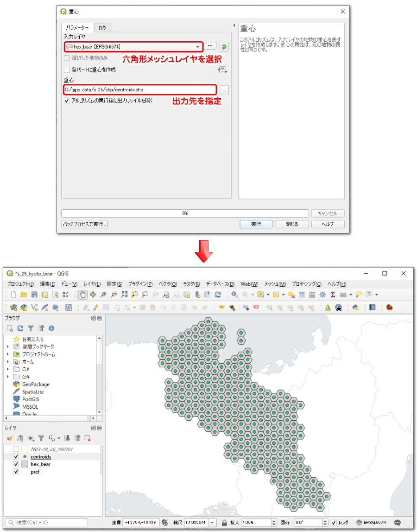Open the data source manager

tap(13, 308)
